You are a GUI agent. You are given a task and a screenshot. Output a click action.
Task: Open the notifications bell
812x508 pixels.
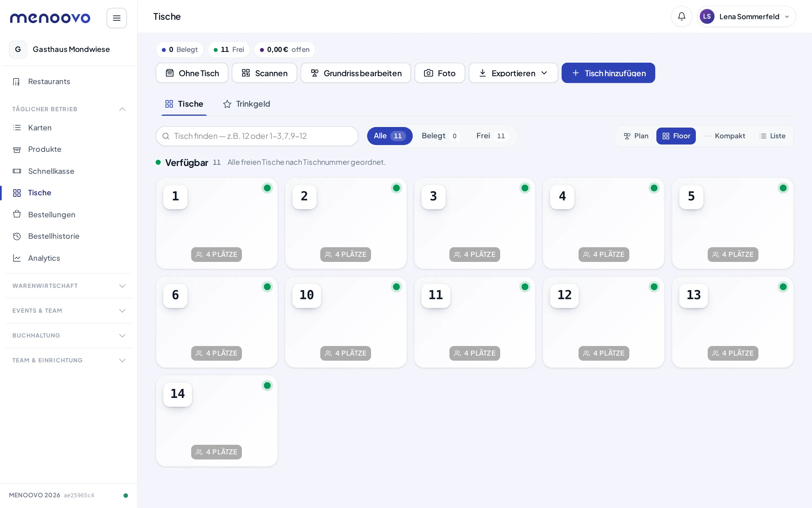(x=681, y=16)
